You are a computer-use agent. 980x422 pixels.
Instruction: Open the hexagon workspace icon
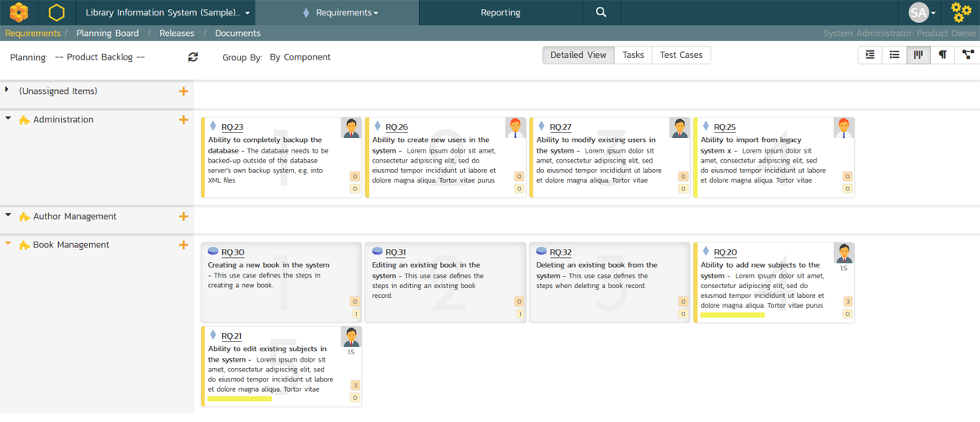56,12
